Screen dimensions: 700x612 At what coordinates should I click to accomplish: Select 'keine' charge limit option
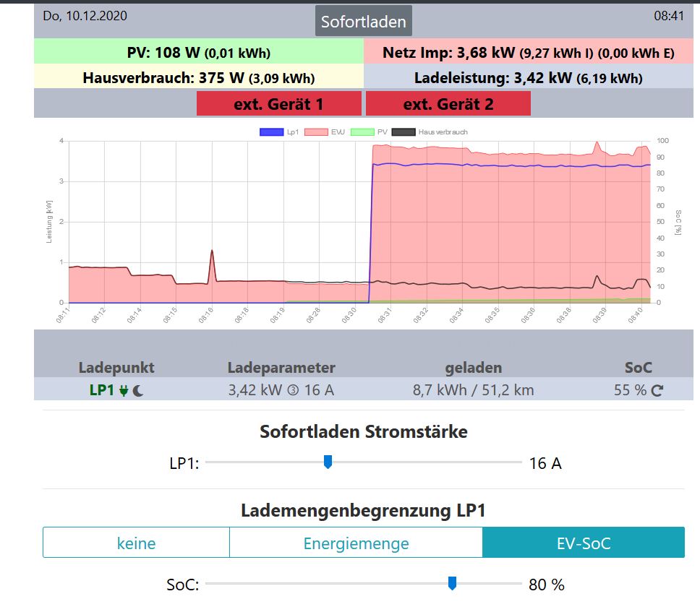tap(136, 543)
